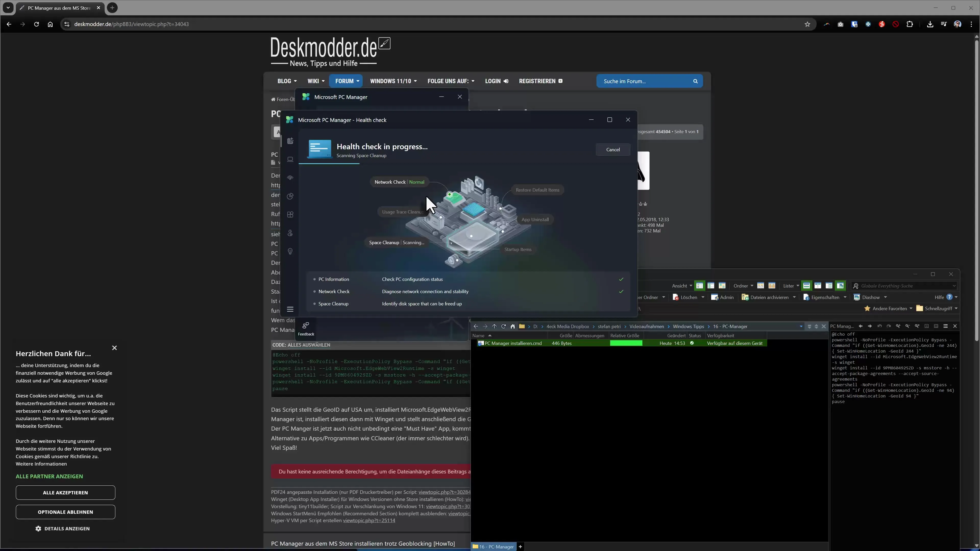Open the Storage pie-chart icon in PC Manager sidebar
This screenshot has height=551, width=980.
point(290,196)
